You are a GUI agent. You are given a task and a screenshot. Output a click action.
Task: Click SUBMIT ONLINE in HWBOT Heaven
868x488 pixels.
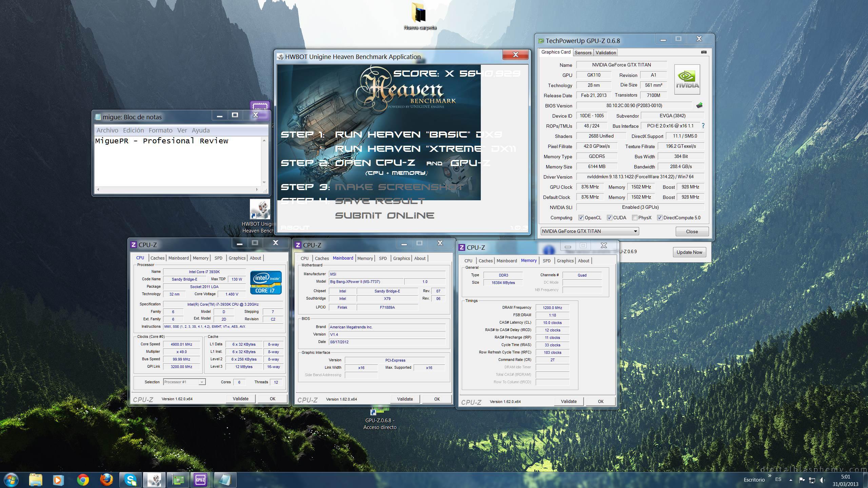pos(384,216)
